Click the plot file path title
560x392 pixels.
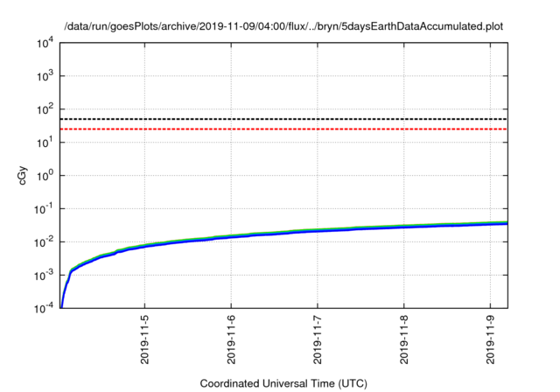pos(283,26)
